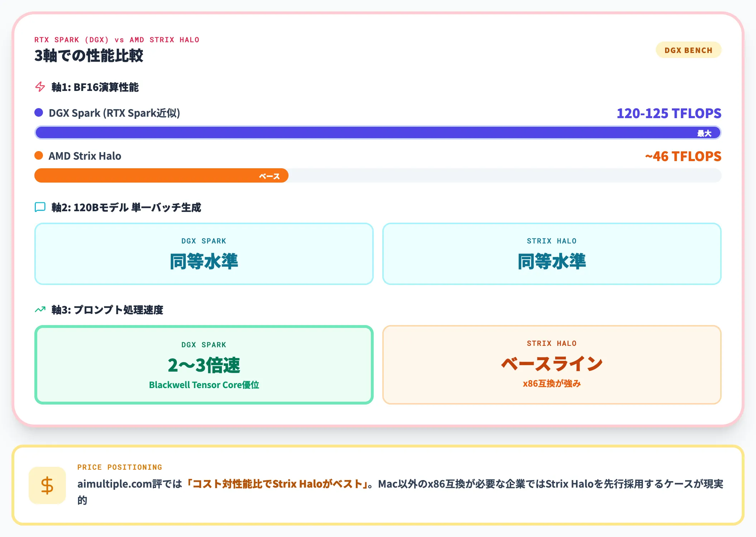Click the 120-125 TFLOPS value
The height and width of the screenshot is (537, 756).
tap(669, 113)
